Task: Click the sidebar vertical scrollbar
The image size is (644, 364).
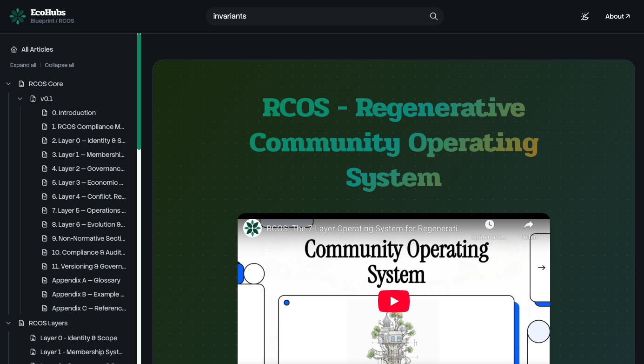Action: click(139, 92)
